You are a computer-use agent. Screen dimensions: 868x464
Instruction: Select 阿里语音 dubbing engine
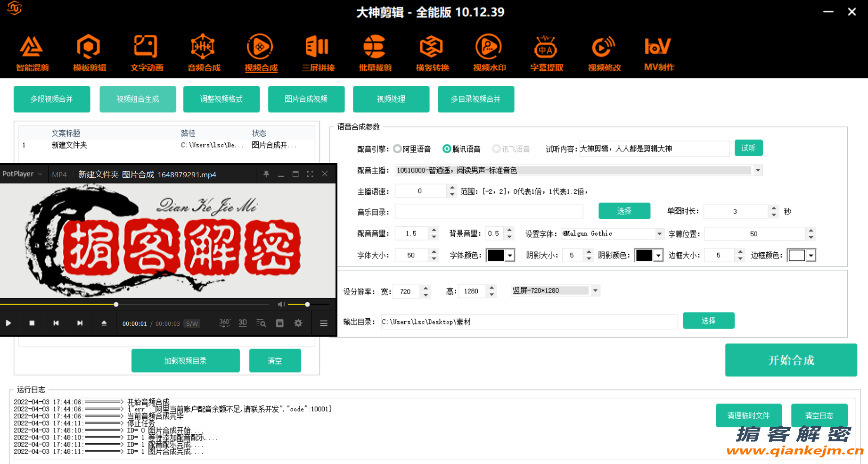click(x=412, y=149)
